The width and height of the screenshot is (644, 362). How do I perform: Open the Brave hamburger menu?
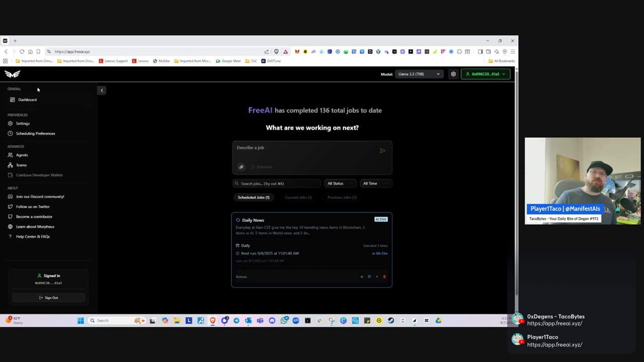coord(513,51)
